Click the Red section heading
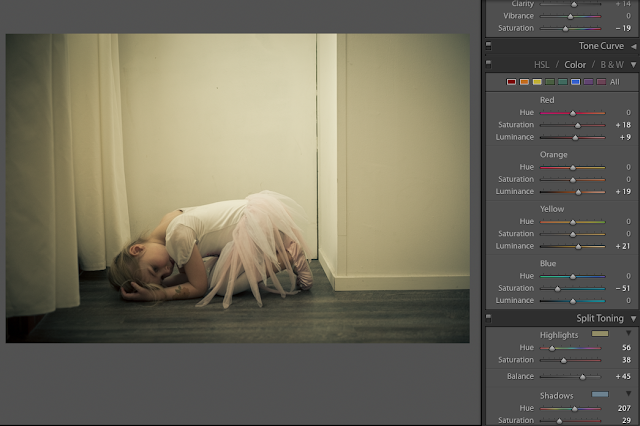 point(547,100)
